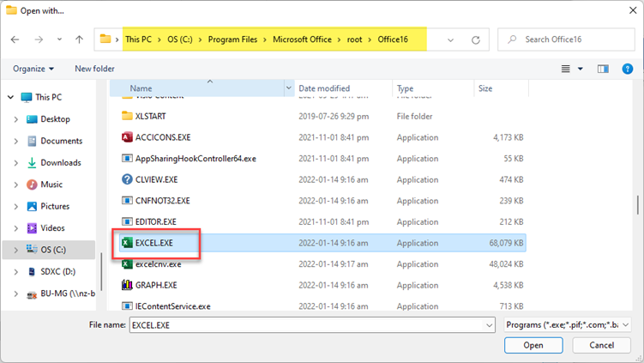The image size is (644, 363).
Task: Select Downloads in the navigation pane
Action: pyautogui.click(x=60, y=162)
